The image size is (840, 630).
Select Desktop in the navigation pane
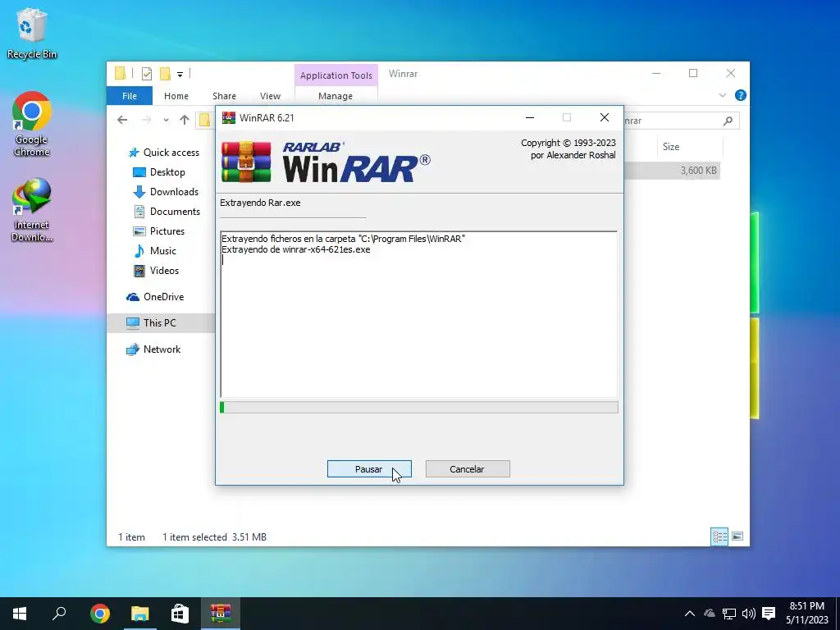[158, 172]
